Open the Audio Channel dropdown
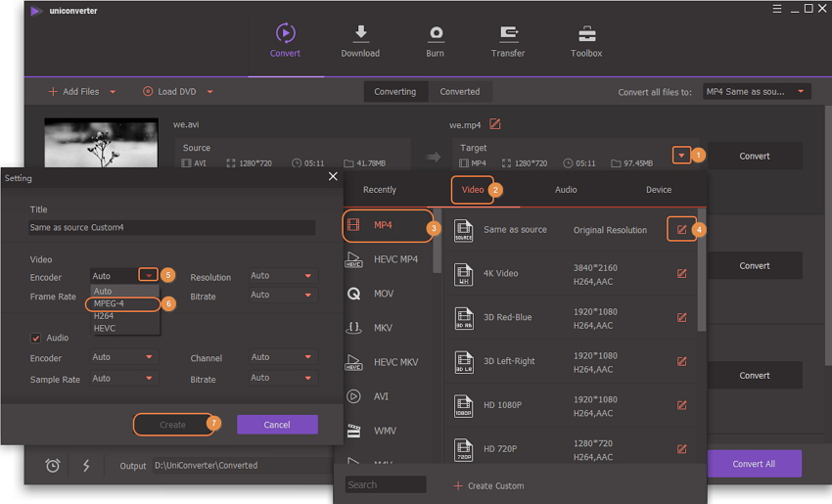This screenshot has width=832, height=504. pyautogui.click(x=283, y=357)
